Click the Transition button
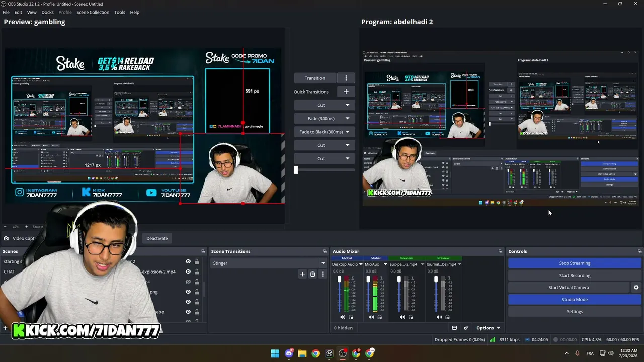The width and height of the screenshot is (644, 362). point(315,78)
